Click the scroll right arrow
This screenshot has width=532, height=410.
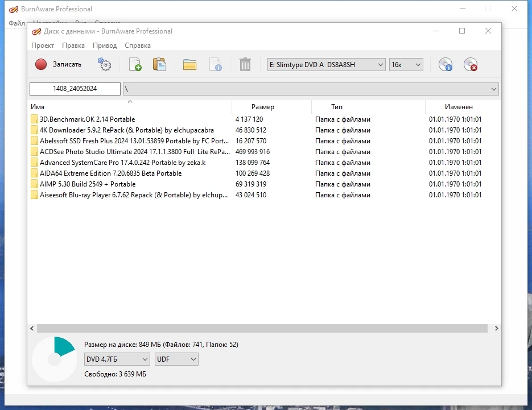coord(496,328)
